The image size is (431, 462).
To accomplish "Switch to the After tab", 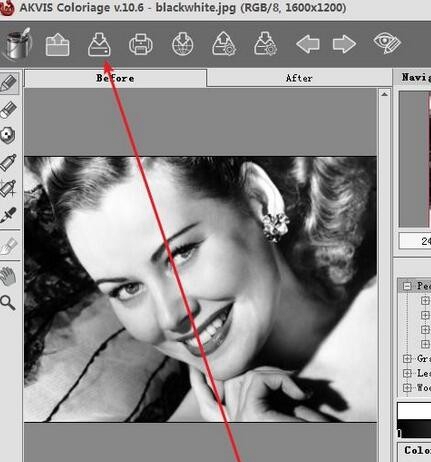I will point(299,78).
